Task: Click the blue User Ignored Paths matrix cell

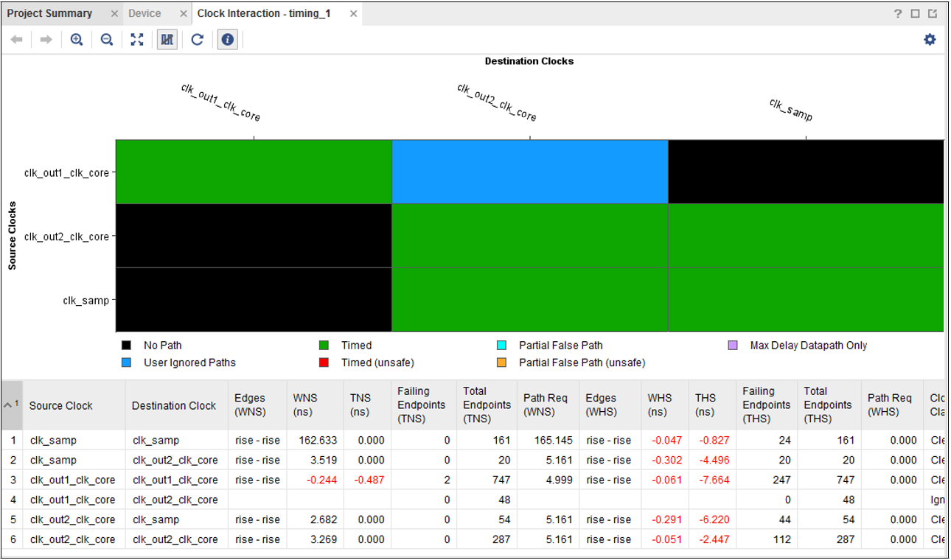Action: click(x=529, y=172)
